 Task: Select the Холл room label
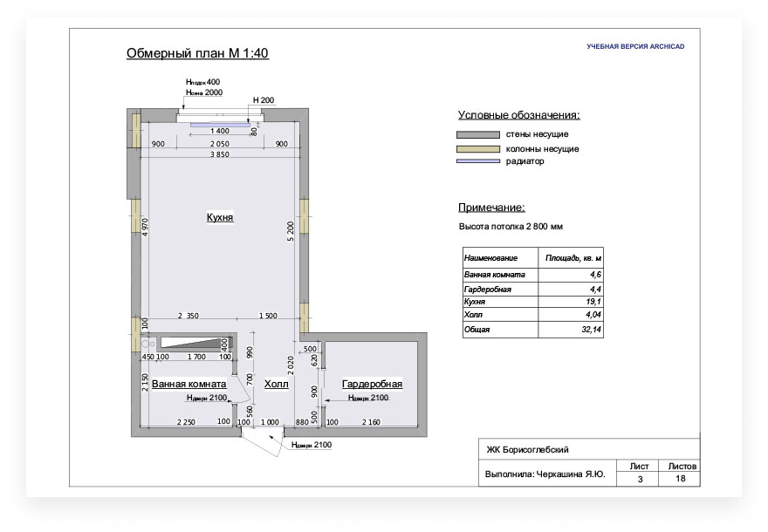click(x=276, y=384)
